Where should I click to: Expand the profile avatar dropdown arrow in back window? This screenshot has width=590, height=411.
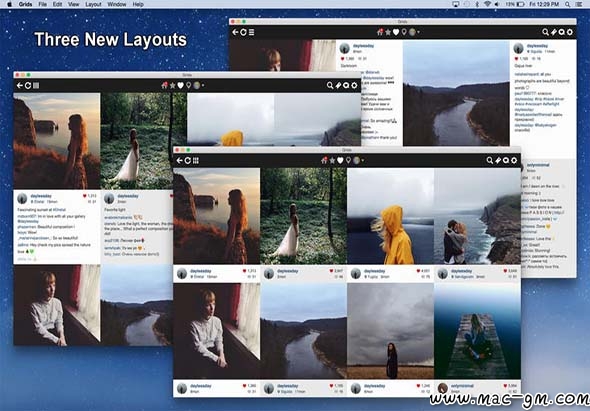click(x=418, y=33)
